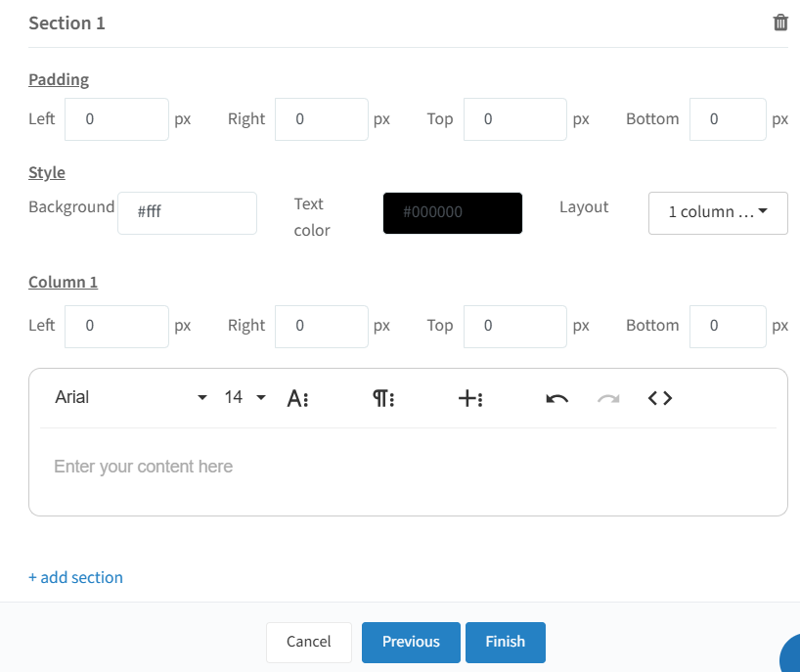Click the Finish button

point(505,642)
